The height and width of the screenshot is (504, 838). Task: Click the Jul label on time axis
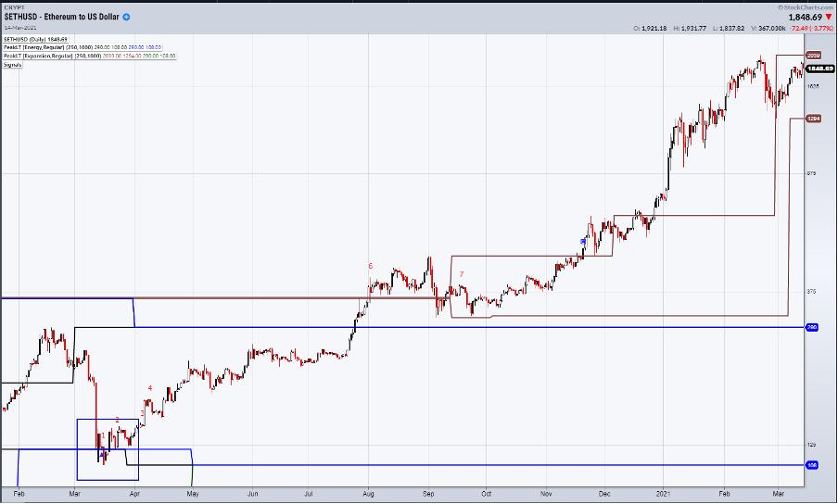309,494
